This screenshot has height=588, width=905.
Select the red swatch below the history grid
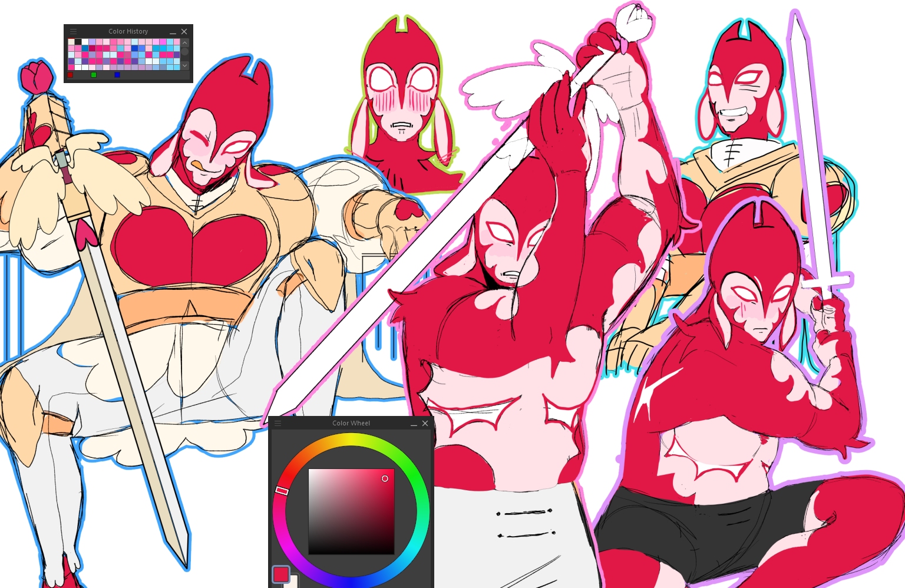71,75
